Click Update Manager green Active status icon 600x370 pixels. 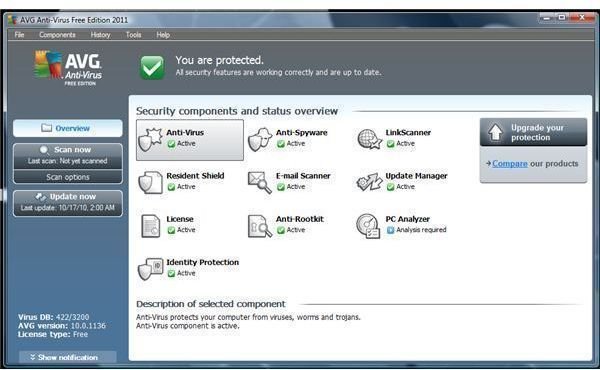click(x=390, y=187)
